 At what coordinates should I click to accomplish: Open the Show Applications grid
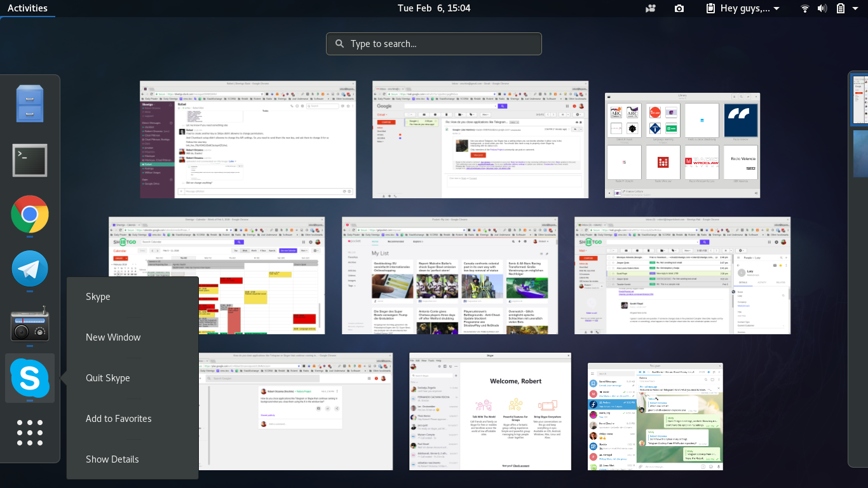[x=29, y=433]
